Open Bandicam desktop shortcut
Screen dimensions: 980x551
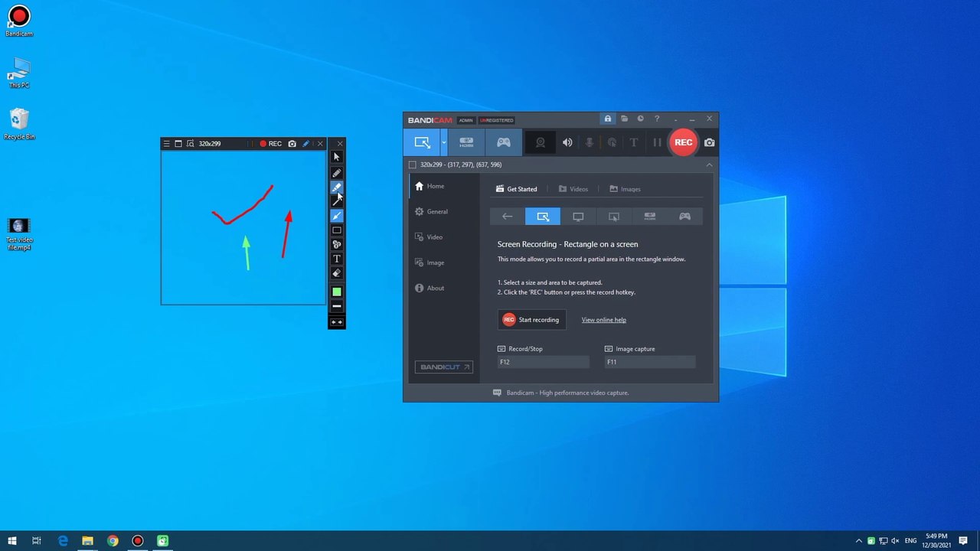coord(19,21)
